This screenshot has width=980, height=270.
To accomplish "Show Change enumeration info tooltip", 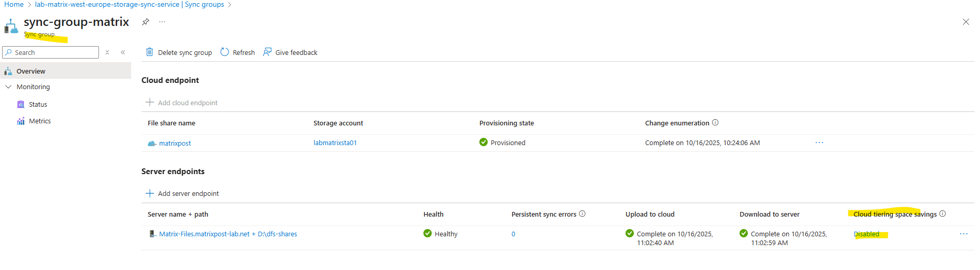I will pos(715,123).
